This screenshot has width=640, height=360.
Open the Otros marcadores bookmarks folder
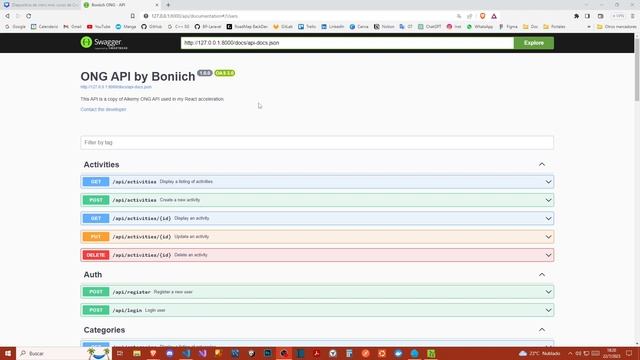tap(616, 27)
